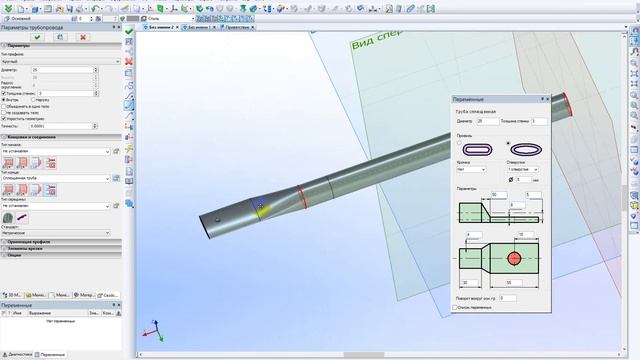This screenshot has width=640, height=360.
Task: Select first red end-cap icon under 'Тип начала'
Action: coord(8,163)
